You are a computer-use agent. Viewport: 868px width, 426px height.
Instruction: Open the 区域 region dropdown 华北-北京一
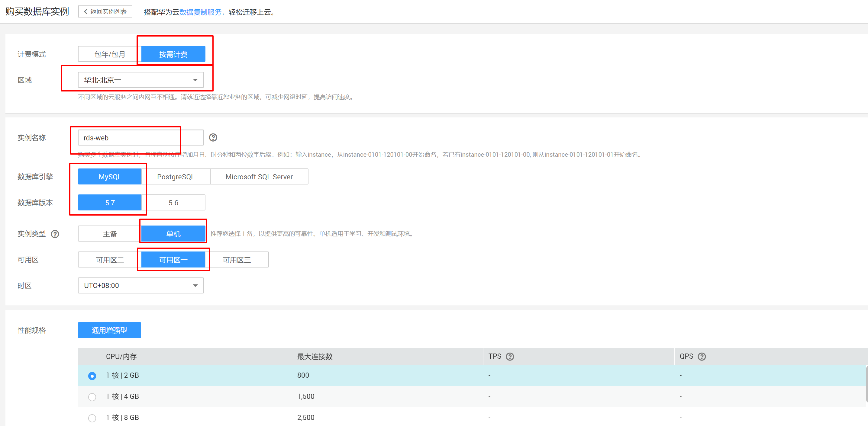[x=140, y=80]
